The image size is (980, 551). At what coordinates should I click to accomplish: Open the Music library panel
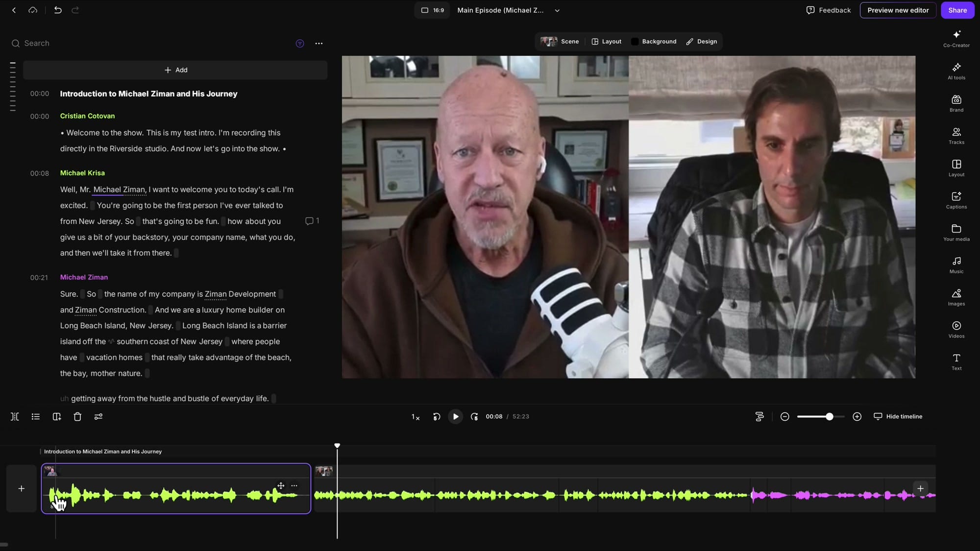point(956,264)
